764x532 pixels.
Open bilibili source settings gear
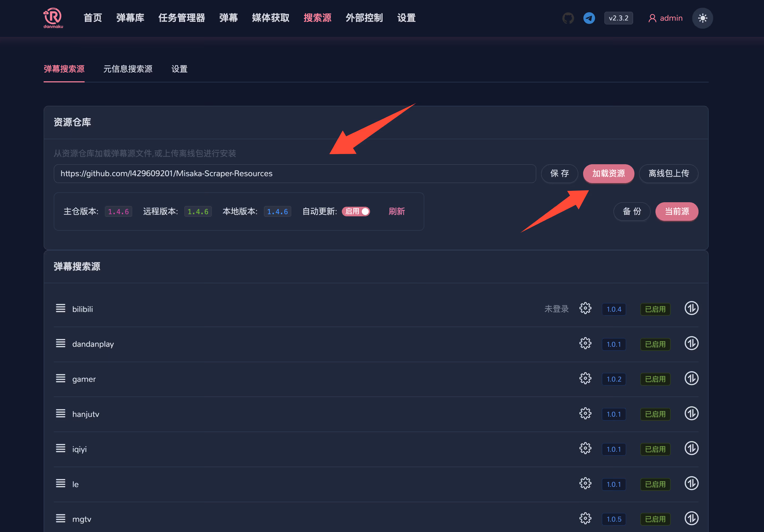585,308
